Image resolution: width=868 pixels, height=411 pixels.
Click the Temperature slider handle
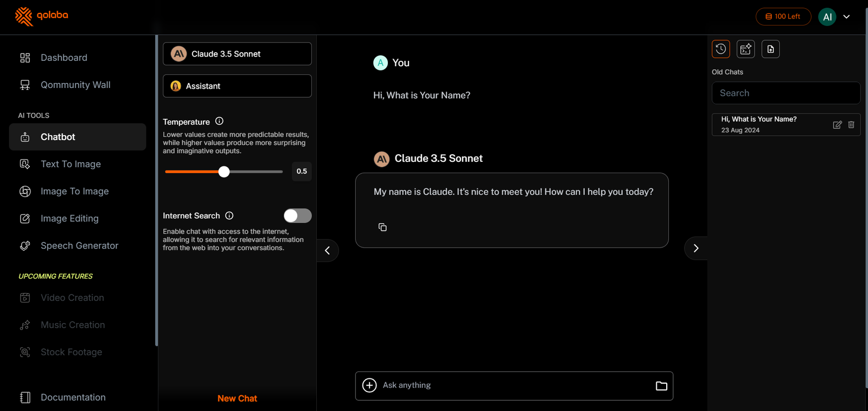[224, 172]
